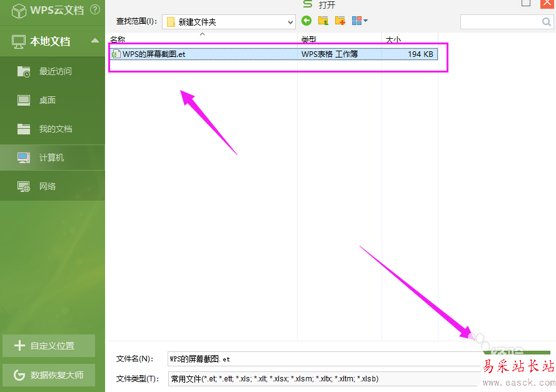Click the 我的文档 drawer icon
556x392 pixels.
click(x=24, y=129)
